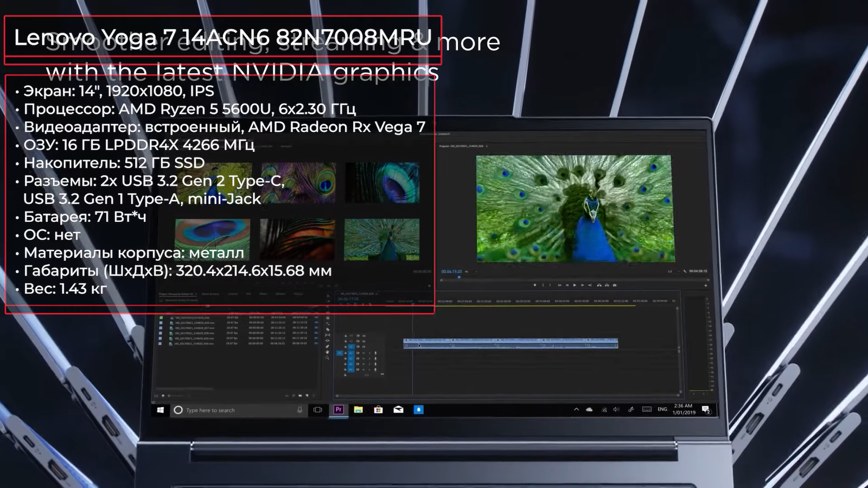Open File Explorer in the taskbar
Viewport: 868px width, 488px height.
[358, 410]
